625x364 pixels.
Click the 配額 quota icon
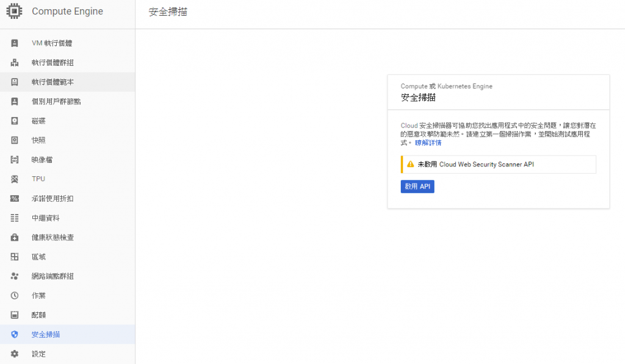coord(15,315)
